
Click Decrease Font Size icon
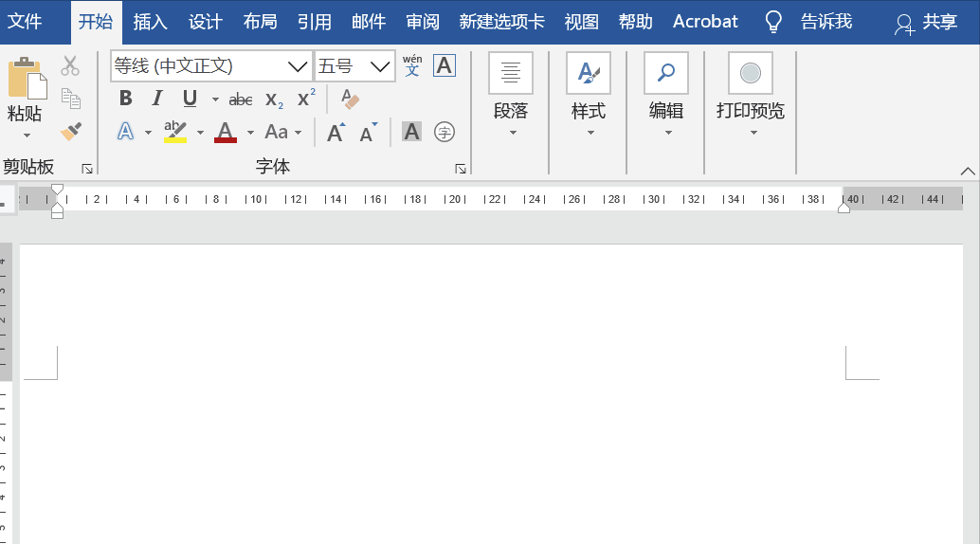pos(368,132)
